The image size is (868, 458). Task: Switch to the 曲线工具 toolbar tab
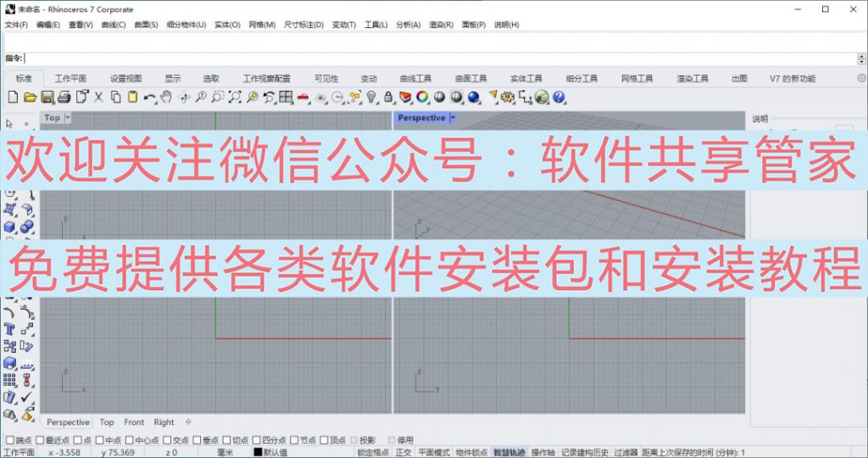(x=415, y=79)
